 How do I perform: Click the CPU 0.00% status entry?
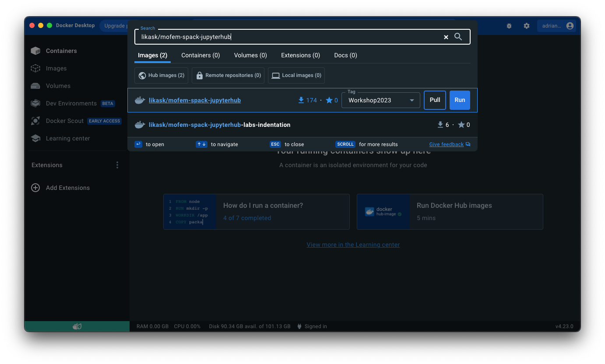[187, 326]
